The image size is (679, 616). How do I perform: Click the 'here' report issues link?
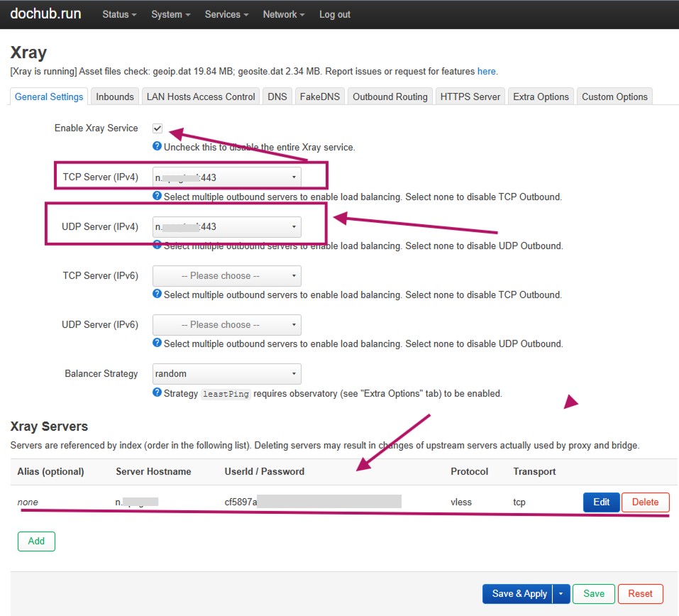pyautogui.click(x=486, y=71)
